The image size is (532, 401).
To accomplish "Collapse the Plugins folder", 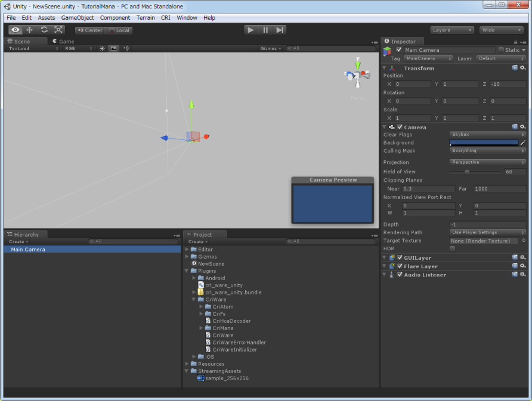I will point(187,271).
